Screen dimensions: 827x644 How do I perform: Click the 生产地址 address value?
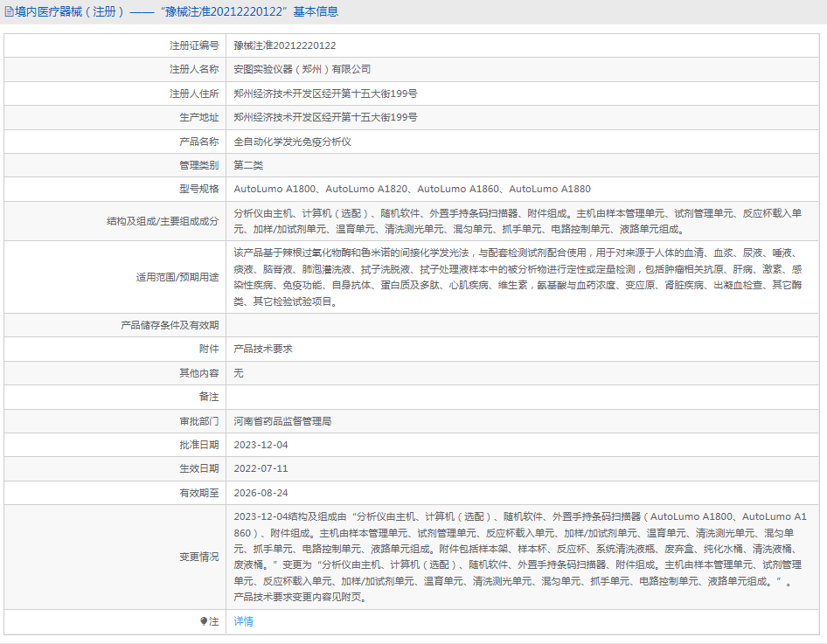click(x=325, y=117)
